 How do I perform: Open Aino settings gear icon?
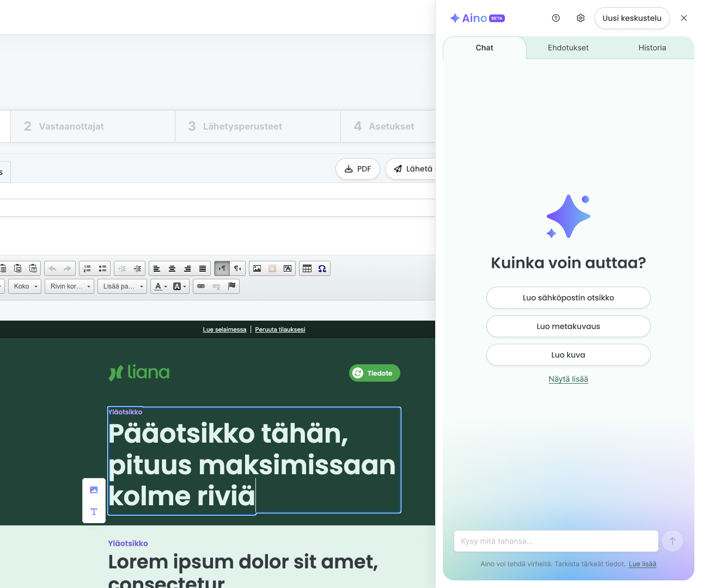[x=581, y=18]
